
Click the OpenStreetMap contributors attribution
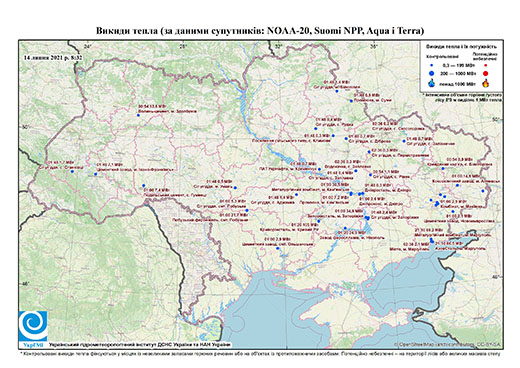point(448,344)
